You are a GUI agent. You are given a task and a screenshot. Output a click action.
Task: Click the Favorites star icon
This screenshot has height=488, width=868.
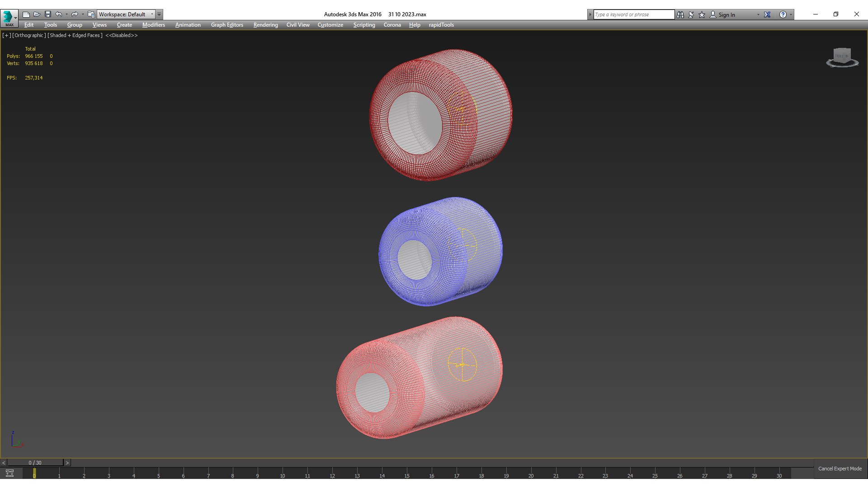click(x=702, y=14)
